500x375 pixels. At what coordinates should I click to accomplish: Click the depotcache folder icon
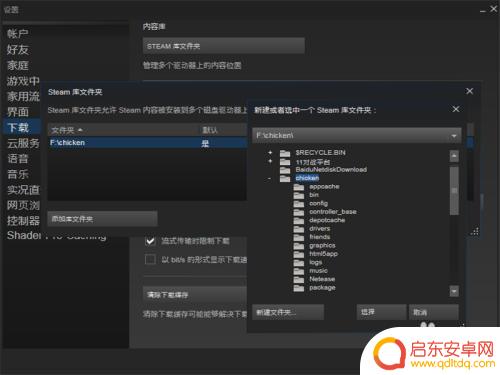coord(299,220)
